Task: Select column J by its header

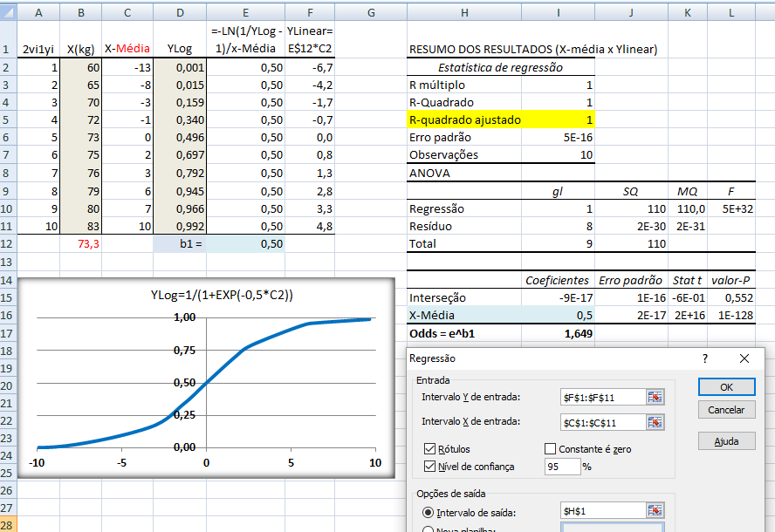Action: 631,13
